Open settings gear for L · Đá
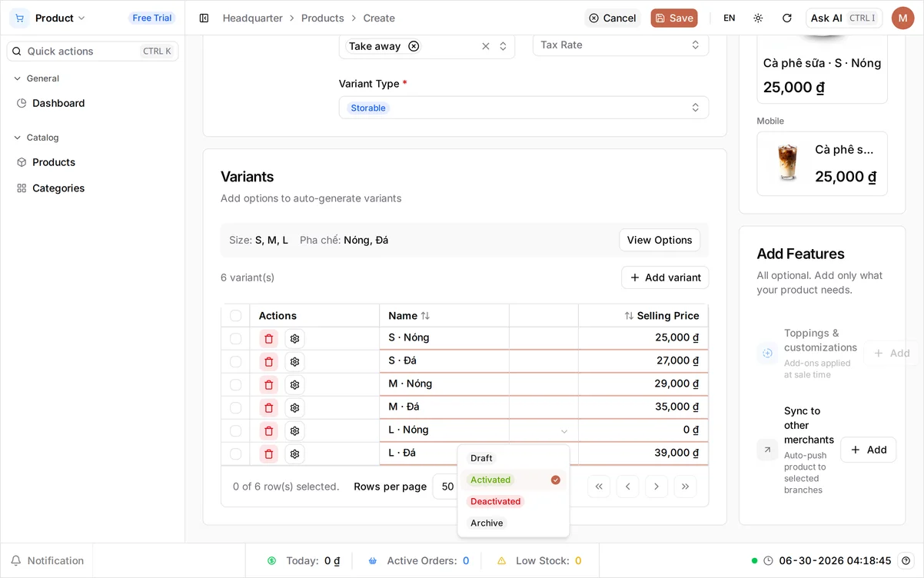924x578 pixels. [294, 453]
